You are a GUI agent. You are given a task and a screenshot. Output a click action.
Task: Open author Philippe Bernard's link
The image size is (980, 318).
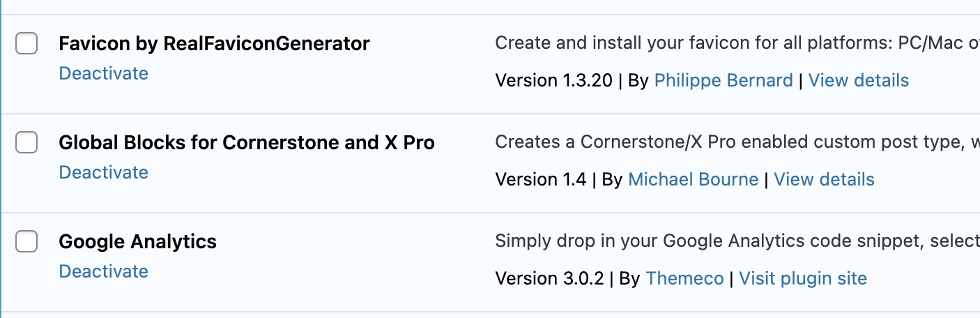point(723,80)
